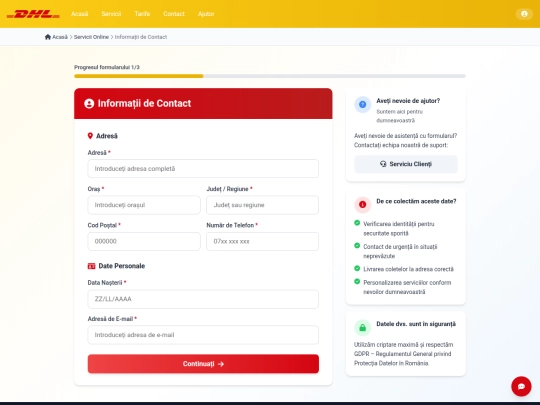Focus the Număr de Telefon input field
This screenshot has height=405, width=540.
coord(262,241)
